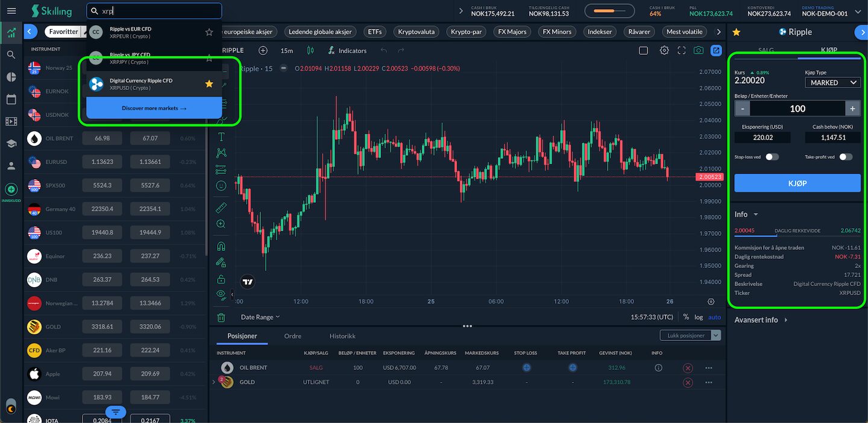
Task: Decrease amount with minus button
Action: [743, 109]
